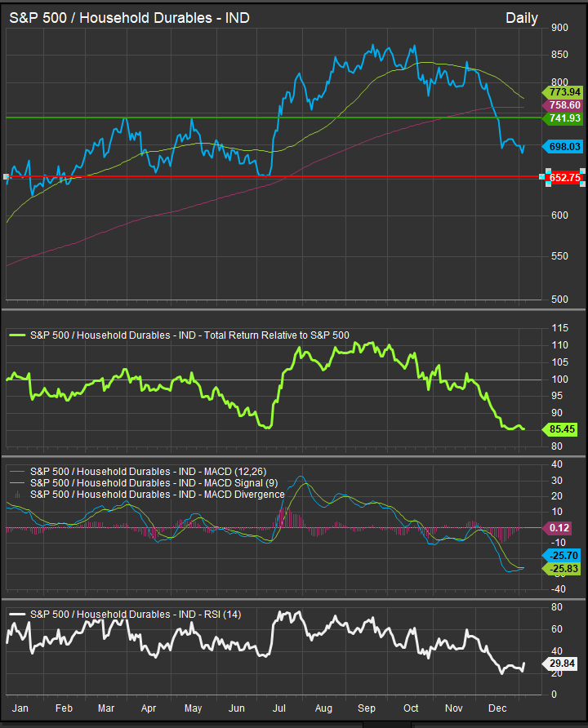Click the 100 relative return axis label
Image resolution: width=588 pixels, height=728 pixels.
[x=559, y=380]
